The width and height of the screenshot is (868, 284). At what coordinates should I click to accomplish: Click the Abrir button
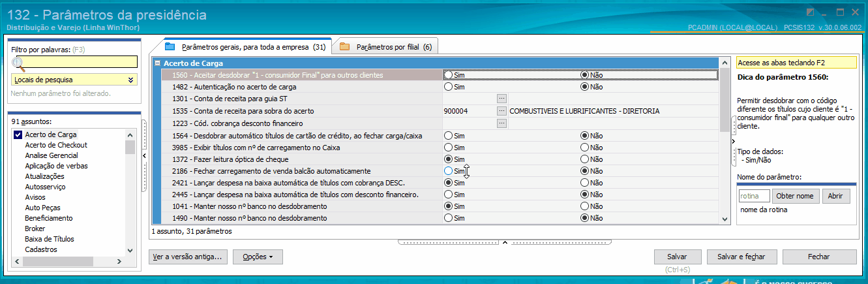(836, 197)
